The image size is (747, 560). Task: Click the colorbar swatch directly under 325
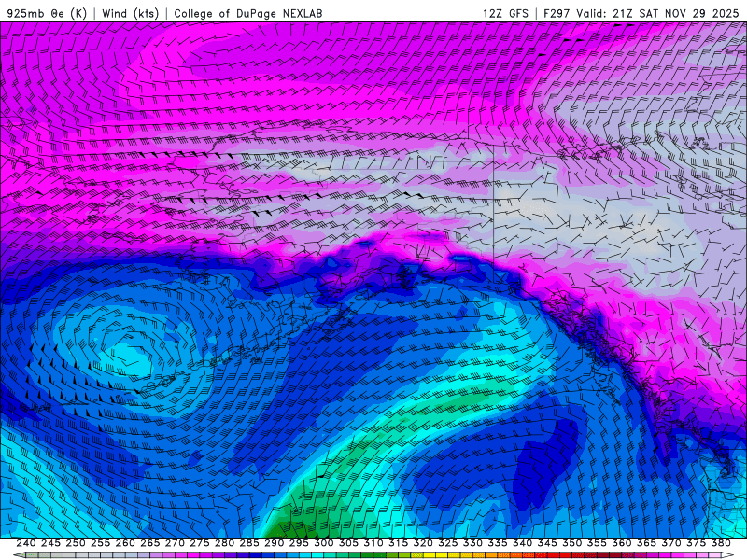(x=454, y=555)
